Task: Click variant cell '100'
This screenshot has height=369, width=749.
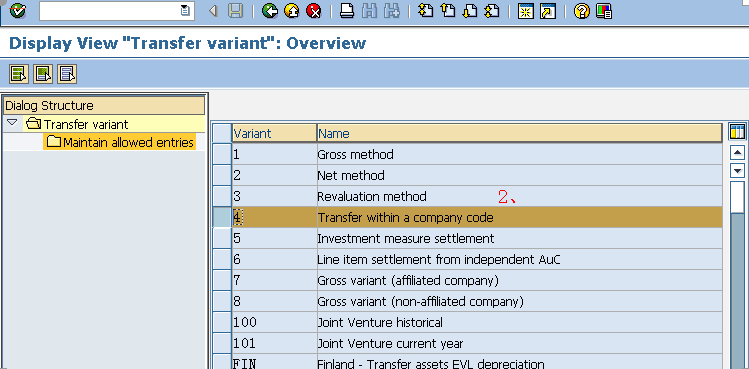Action: (275, 323)
